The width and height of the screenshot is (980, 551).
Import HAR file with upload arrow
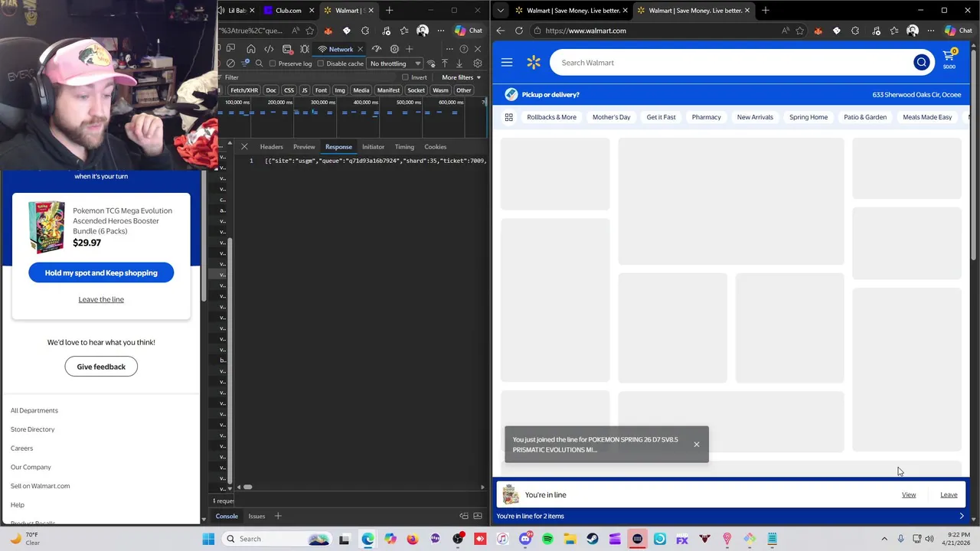(x=445, y=64)
